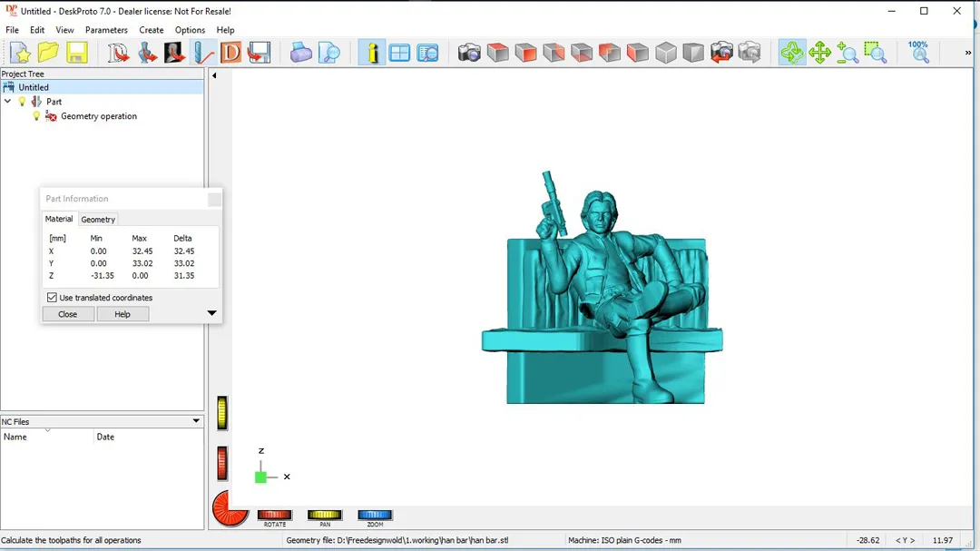The width and height of the screenshot is (980, 551).
Task: Open the File menu
Action: click(x=12, y=30)
